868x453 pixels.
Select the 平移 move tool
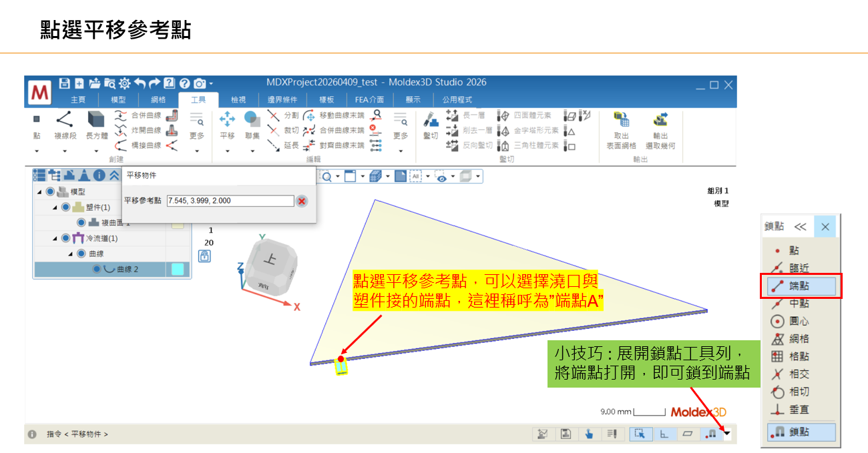(x=228, y=126)
